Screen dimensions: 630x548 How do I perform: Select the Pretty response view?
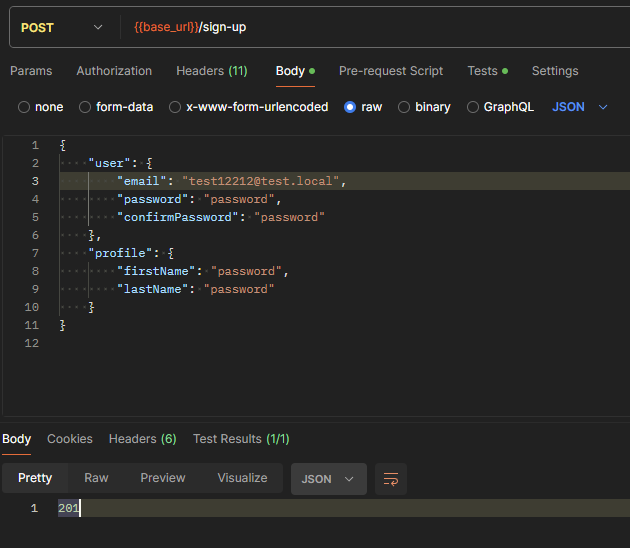coord(35,478)
